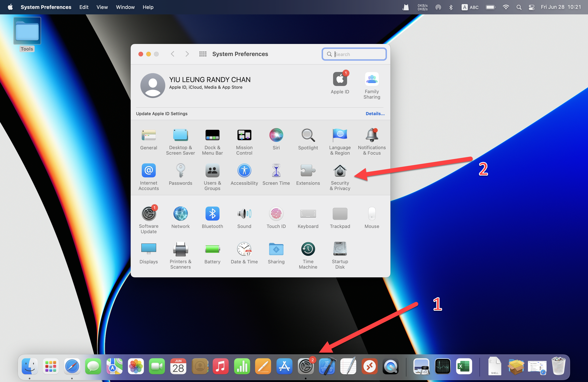
Task: Open the View menu
Action: pos(102,7)
